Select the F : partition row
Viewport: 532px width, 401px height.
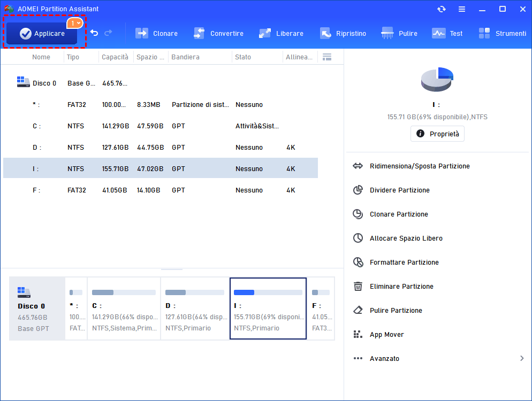tap(161, 190)
